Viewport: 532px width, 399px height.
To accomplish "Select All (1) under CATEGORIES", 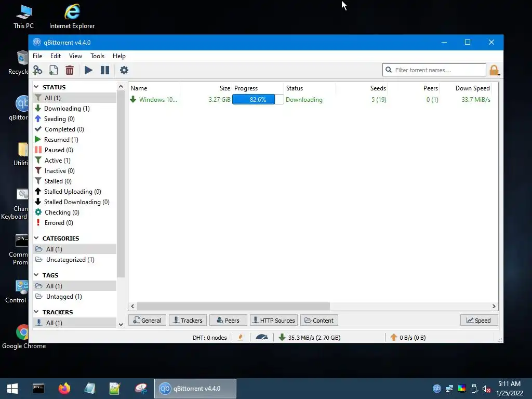I will click(x=75, y=249).
